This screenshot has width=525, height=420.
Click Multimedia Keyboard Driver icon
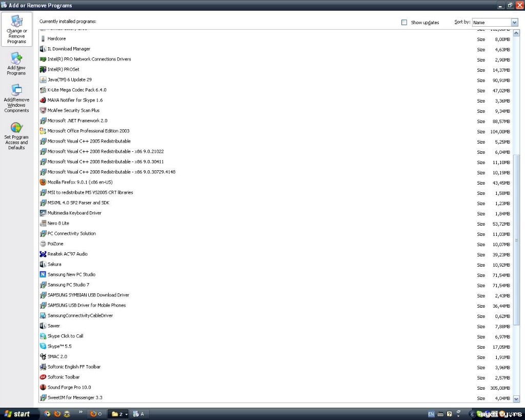click(43, 213)
